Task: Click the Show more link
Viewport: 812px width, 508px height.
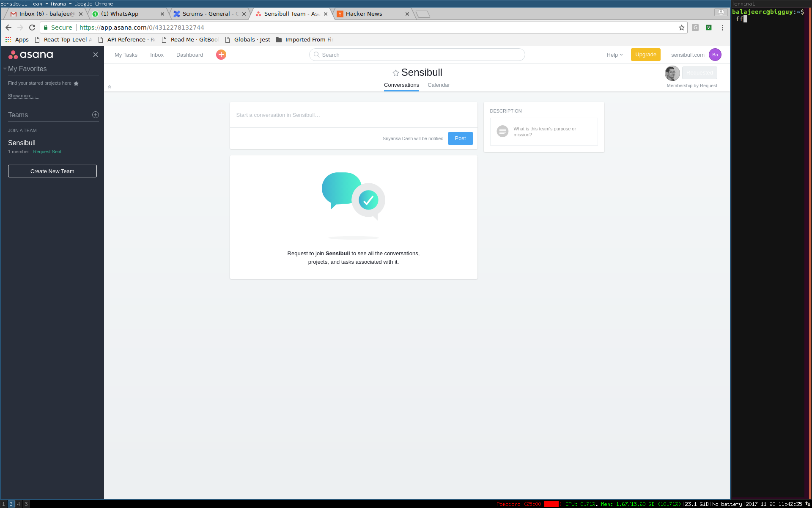Action: coord(23,96)
